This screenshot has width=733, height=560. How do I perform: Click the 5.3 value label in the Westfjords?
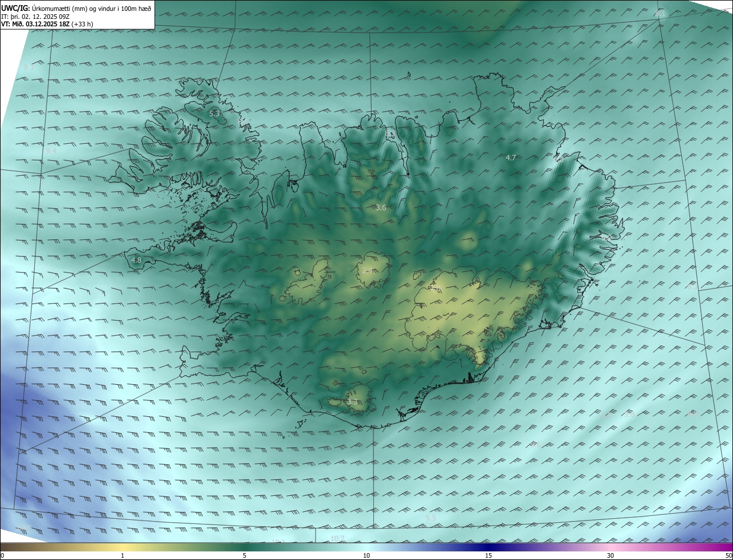coord(214,114)
